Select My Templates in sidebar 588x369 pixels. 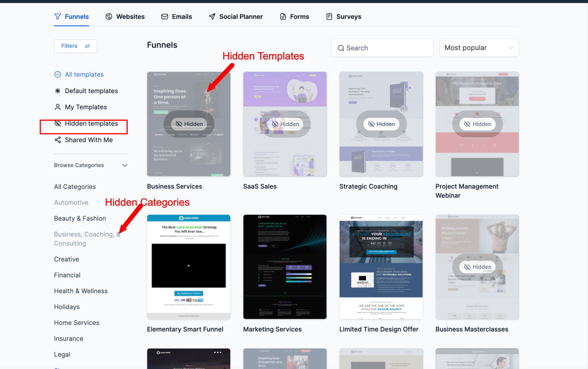[x=81, y=107]
